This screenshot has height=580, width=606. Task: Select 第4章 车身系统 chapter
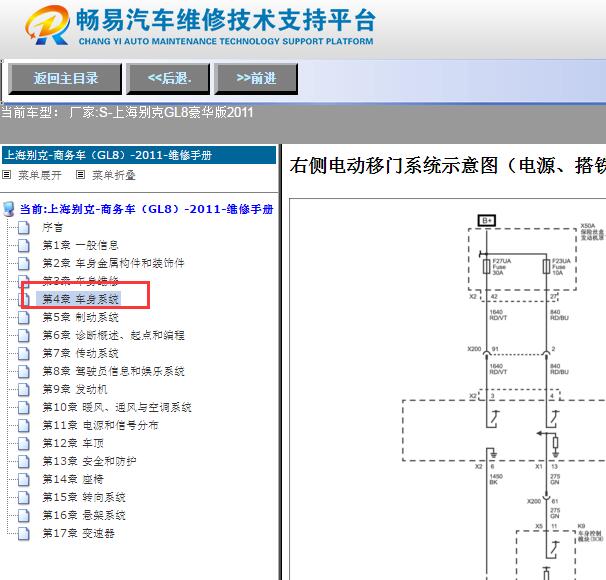click(x=81, y=299)
